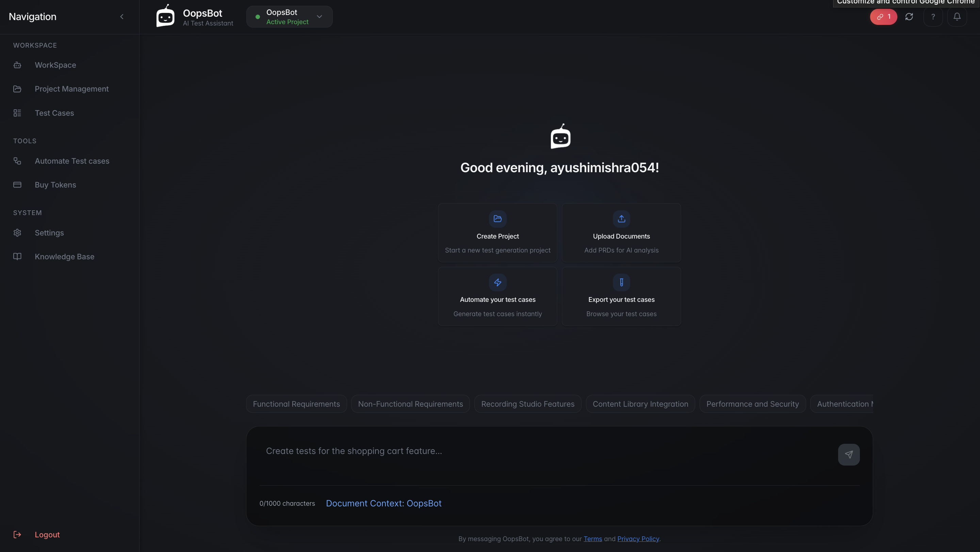Click the Upload Documents card
980x552 pixels.
pyautogui.click(x=621, y=232)
